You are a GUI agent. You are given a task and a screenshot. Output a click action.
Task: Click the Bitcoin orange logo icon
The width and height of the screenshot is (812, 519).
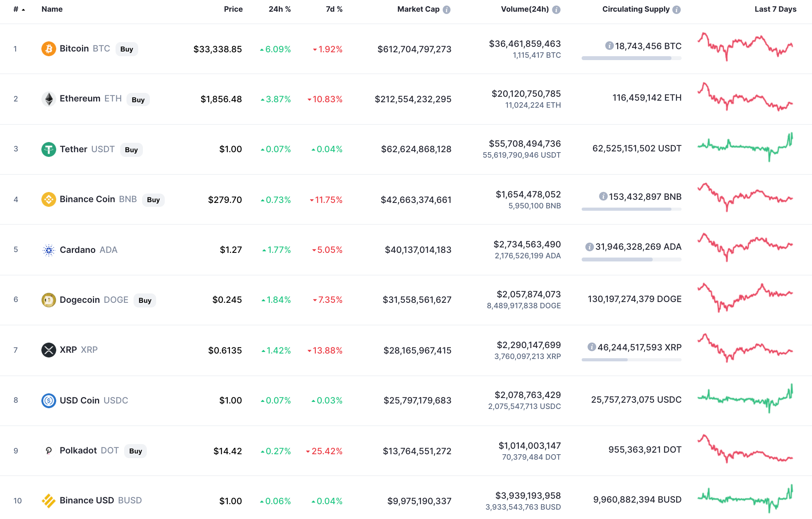coord(49,49)
